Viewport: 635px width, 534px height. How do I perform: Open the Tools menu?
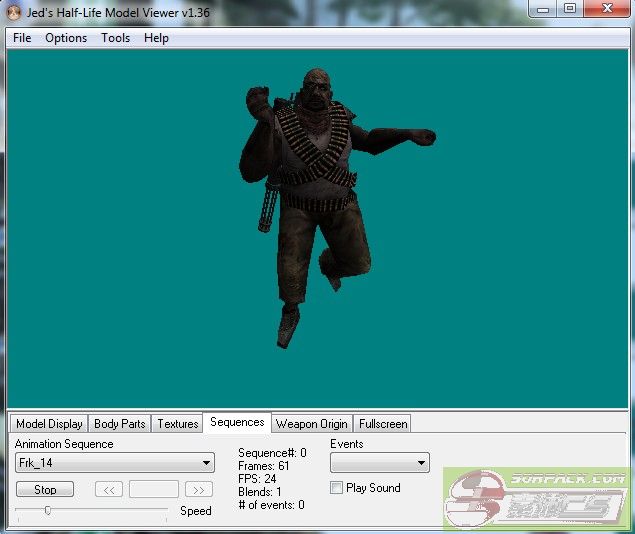[x=115, y=38]
